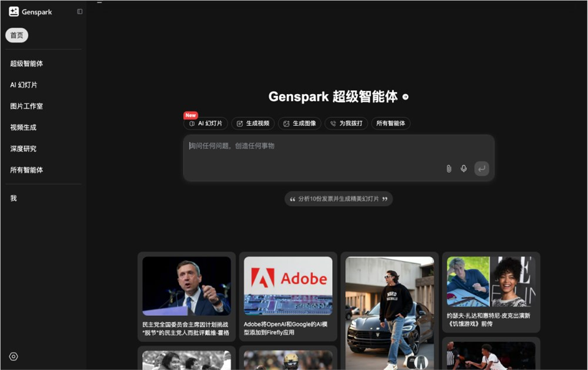This screenshot has height=370, width=588.
Task: Activate the microphone icon for voice input
Action: click(463, 169)
